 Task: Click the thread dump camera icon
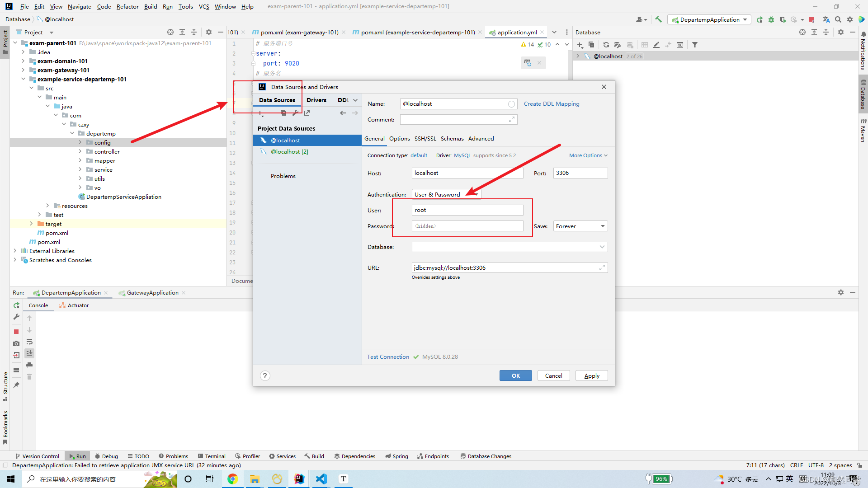point(16,343)
